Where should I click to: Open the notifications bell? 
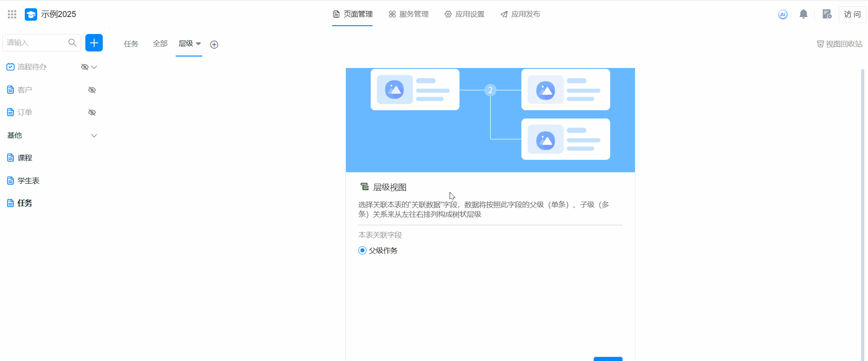click(803, 14)
